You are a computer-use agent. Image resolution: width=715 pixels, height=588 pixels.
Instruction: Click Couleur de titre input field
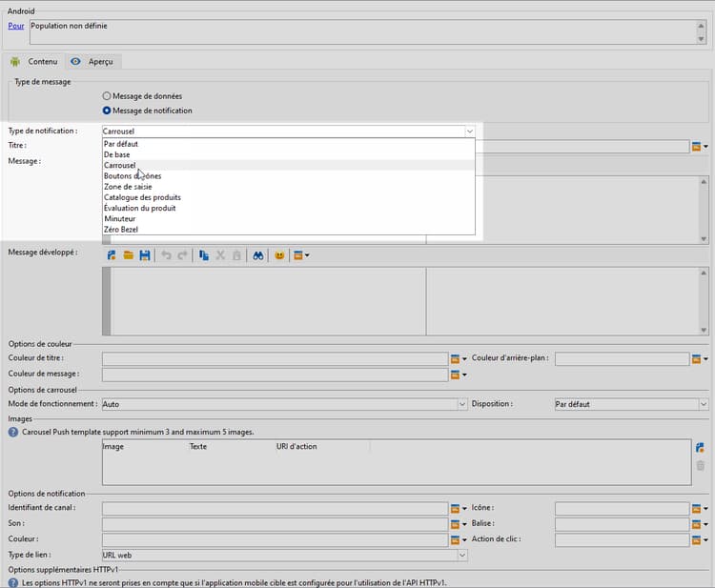(275, 359)
